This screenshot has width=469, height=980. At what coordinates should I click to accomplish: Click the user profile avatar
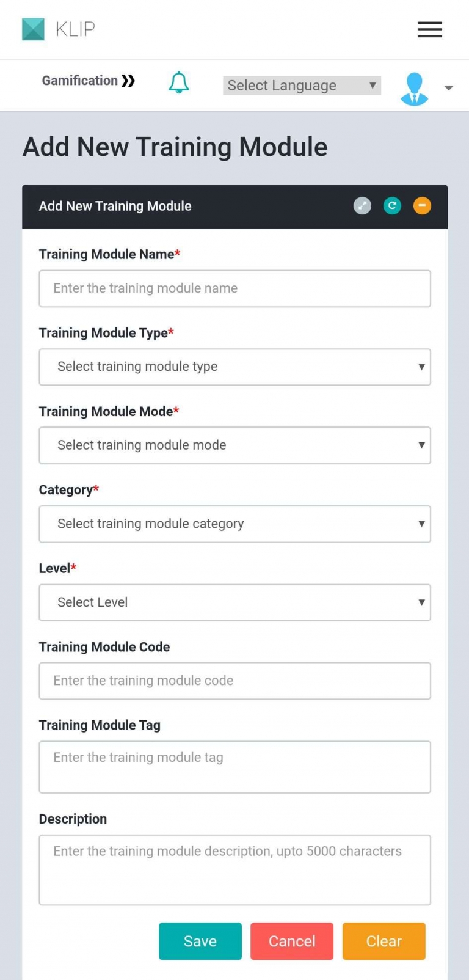[x=414, y=89]
